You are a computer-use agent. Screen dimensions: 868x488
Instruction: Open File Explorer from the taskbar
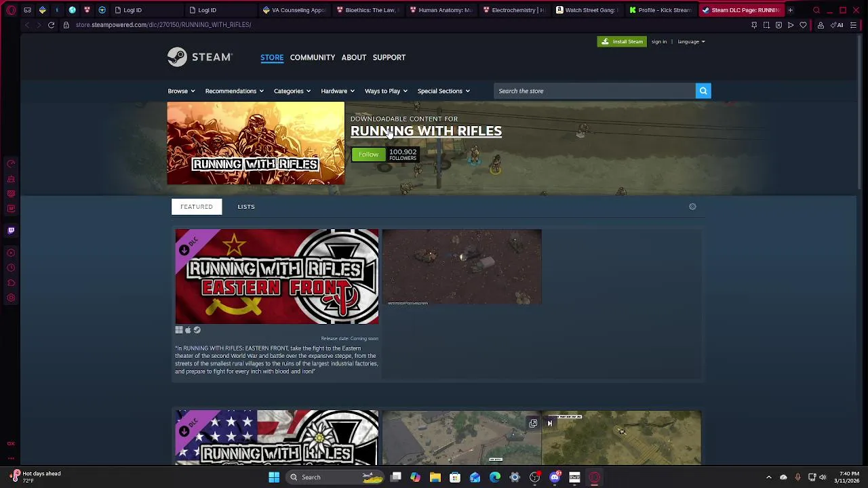click(x=435, y=477)
